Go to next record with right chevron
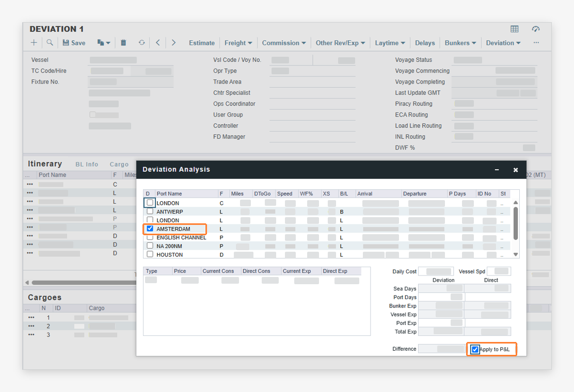Screen dimensions: 574x392 tap(173, 43)
